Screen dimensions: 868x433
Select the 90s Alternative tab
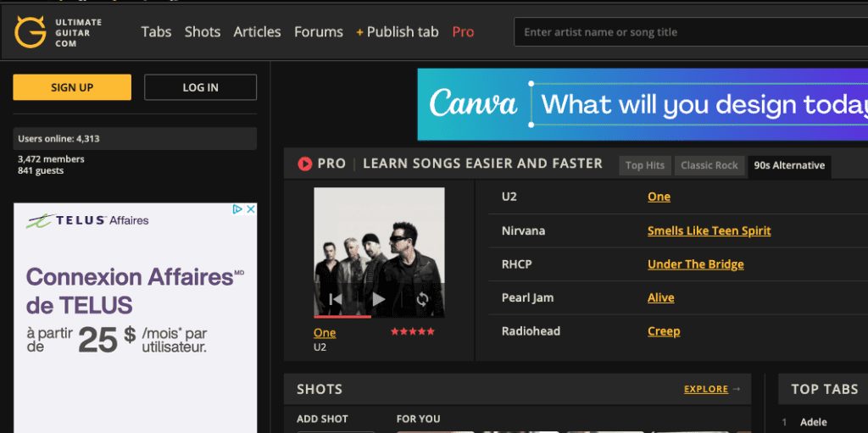[789, 165]
